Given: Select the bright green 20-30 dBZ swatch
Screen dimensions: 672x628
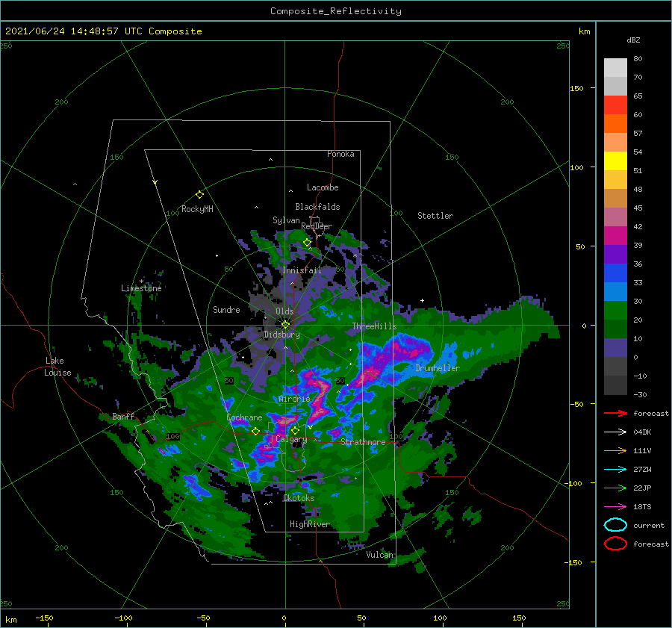Looking at the screenshot, I should click(615, 310).
